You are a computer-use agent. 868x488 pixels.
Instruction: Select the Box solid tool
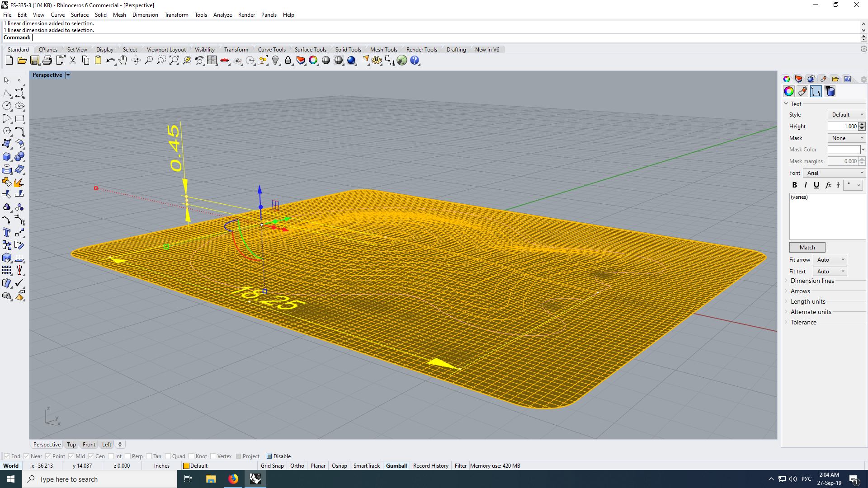coord(7,157)
